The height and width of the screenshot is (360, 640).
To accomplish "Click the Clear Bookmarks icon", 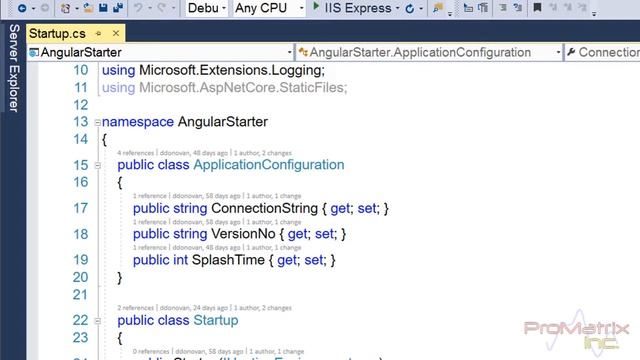I will click(x=582, y=7).
